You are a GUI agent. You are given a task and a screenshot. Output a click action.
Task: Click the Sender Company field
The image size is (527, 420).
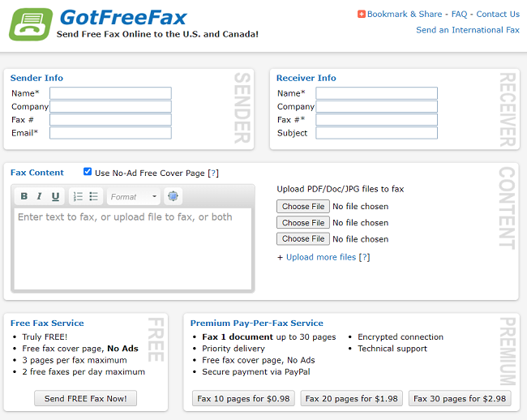[110, 106]
